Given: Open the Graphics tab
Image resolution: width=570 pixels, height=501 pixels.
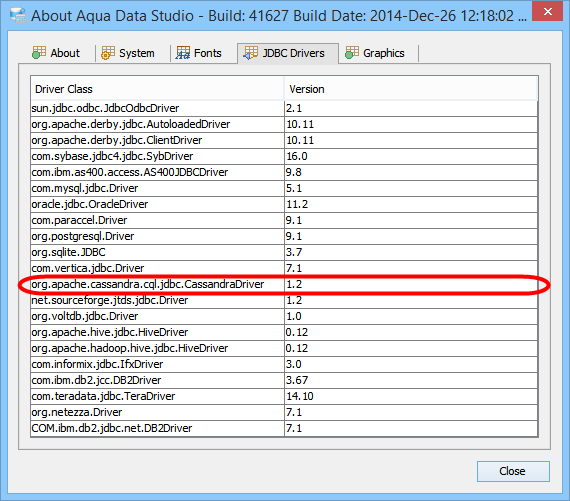Looking at the screenshot, I should pyautogui.click(x=376, y=53).
